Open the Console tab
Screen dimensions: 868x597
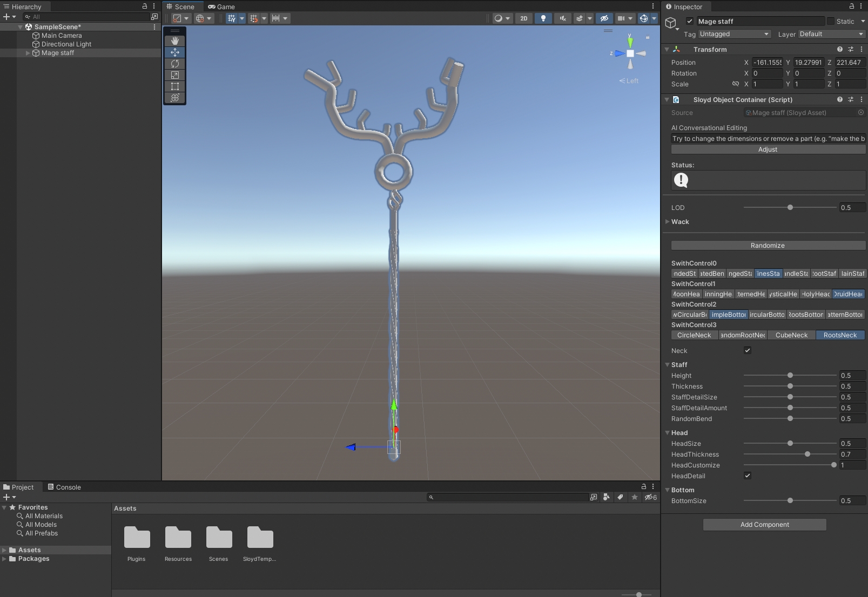click(64, 487)
